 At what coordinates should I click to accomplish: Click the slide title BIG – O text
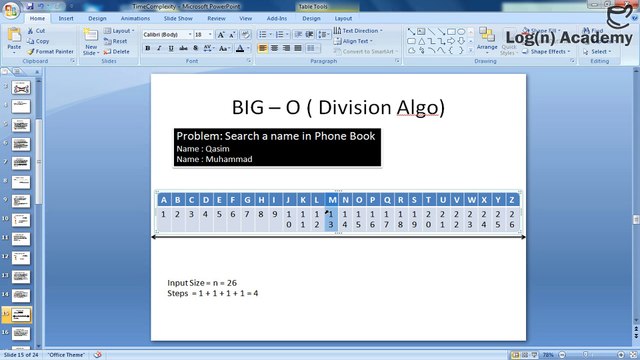tap(338, 107)
